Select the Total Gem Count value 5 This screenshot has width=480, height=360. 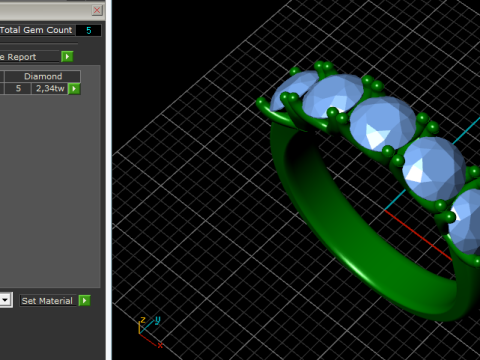click(89, 30)
